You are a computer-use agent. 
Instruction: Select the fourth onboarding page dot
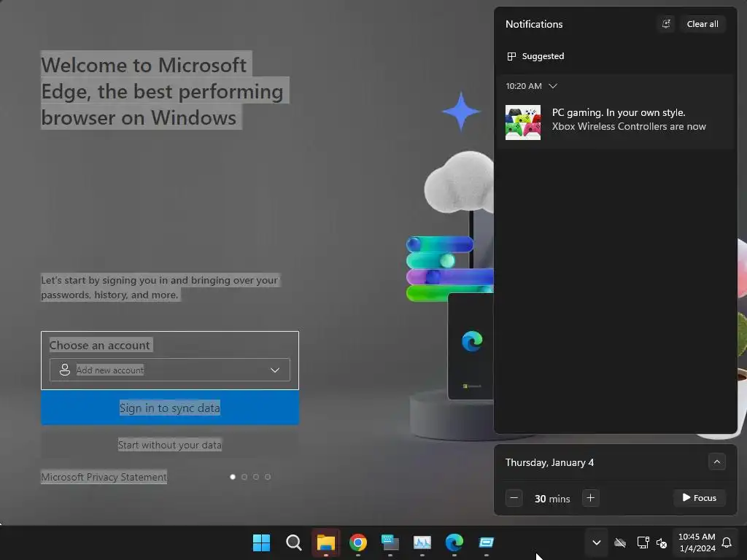click(268, 477)
